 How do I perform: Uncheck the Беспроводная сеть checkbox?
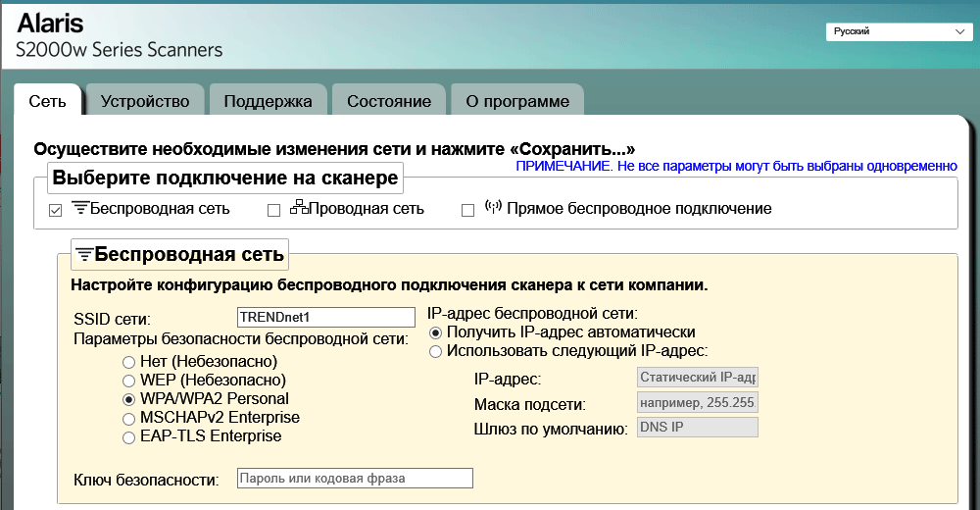(56, 210)
